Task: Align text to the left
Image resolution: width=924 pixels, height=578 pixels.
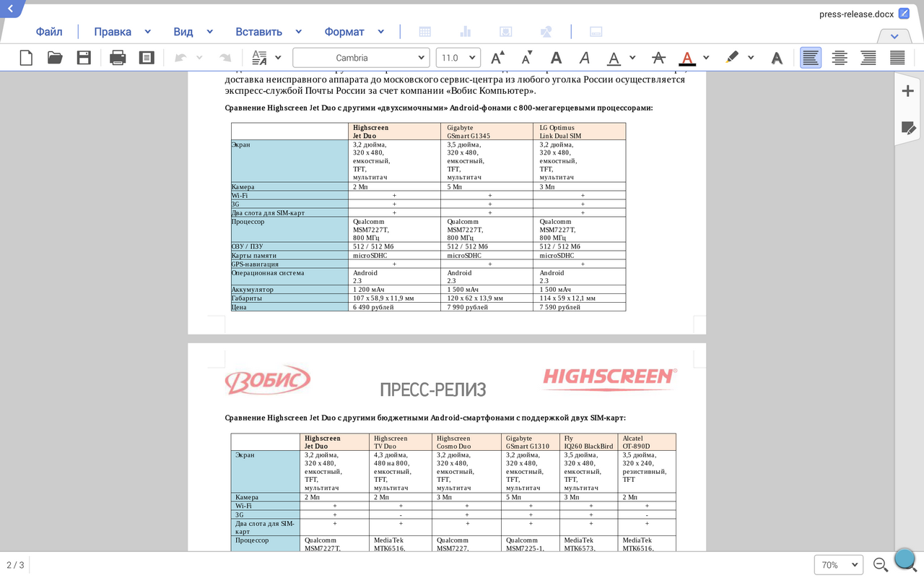Action: point(811,58)
